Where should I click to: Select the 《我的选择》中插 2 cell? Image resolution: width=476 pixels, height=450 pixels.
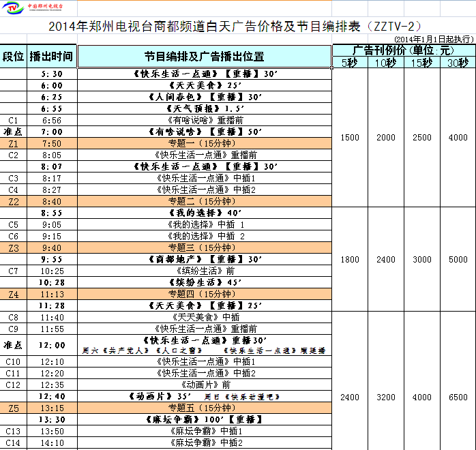[x=205, y=237]
